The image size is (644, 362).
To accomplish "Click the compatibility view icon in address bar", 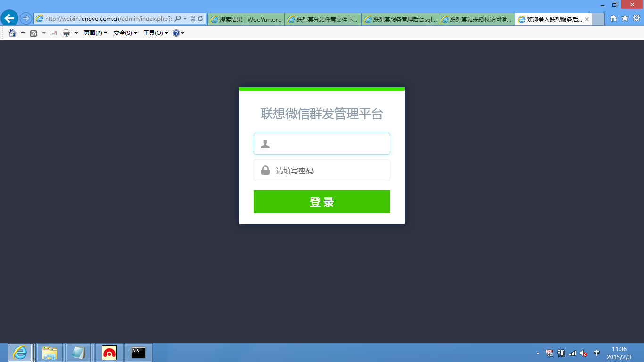I will tap(193, 19).
